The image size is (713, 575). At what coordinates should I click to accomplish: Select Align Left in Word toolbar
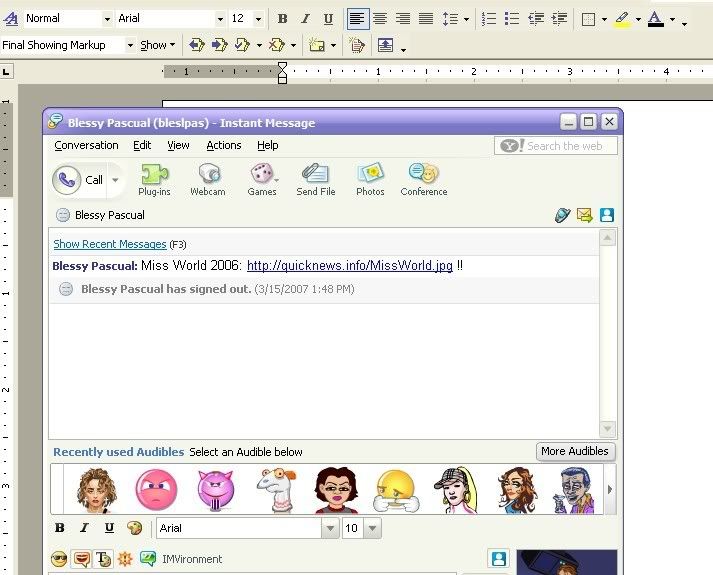[x=357, y=19]
